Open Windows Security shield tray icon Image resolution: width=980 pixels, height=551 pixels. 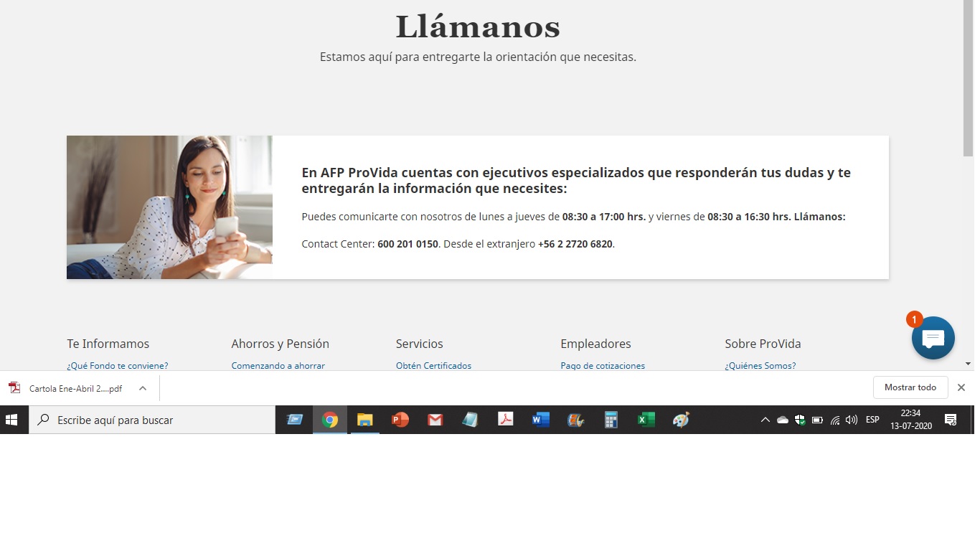800,420
